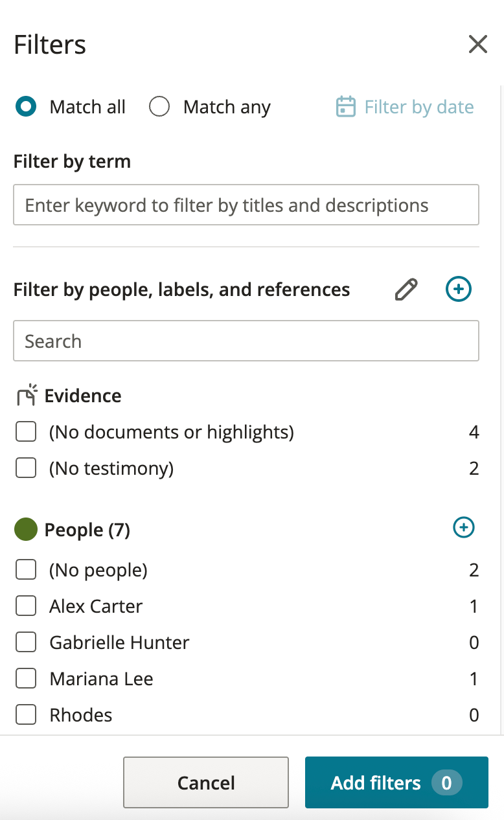Screen dimensions: 504x820
Task: Click the calendar icon beside Filter by date
Action: [346, 107]
